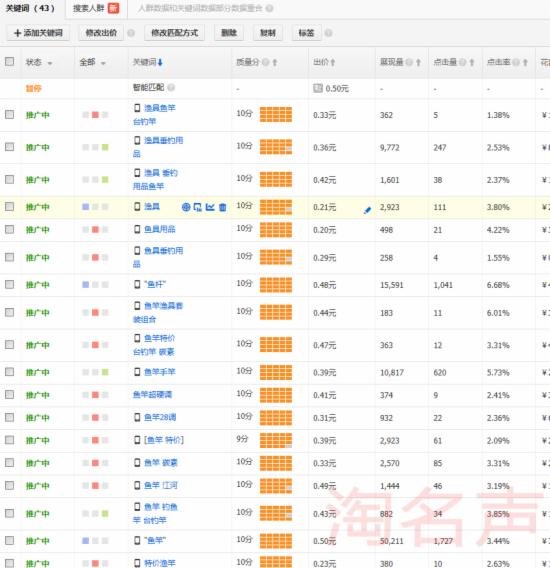This screenshot has width=550, height=568.
Task: Click the help icon in the 质量分 header
Action: 266,62
